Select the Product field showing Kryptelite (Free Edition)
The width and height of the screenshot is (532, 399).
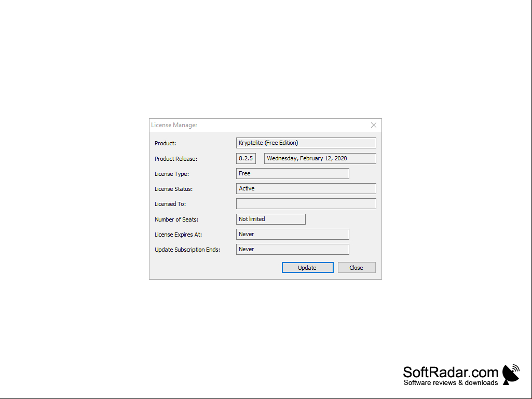(306, 143)
